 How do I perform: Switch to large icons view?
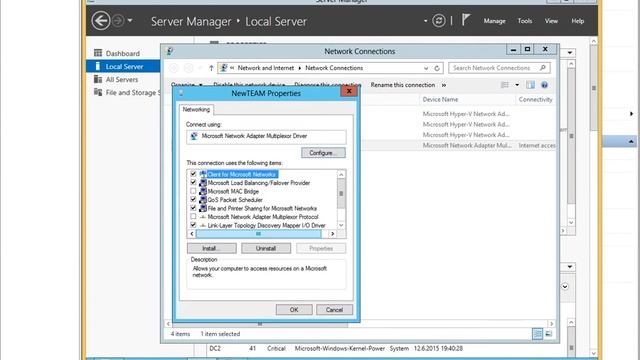548,334
